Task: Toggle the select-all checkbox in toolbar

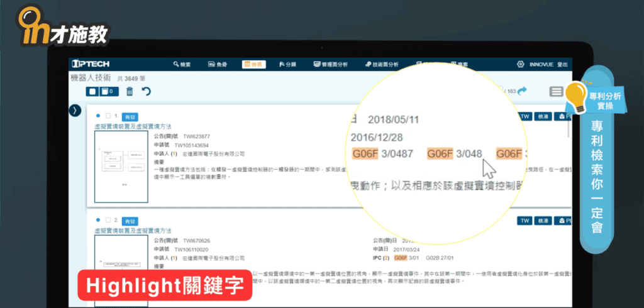Action: pyautogui.click(x=92, y=92)
